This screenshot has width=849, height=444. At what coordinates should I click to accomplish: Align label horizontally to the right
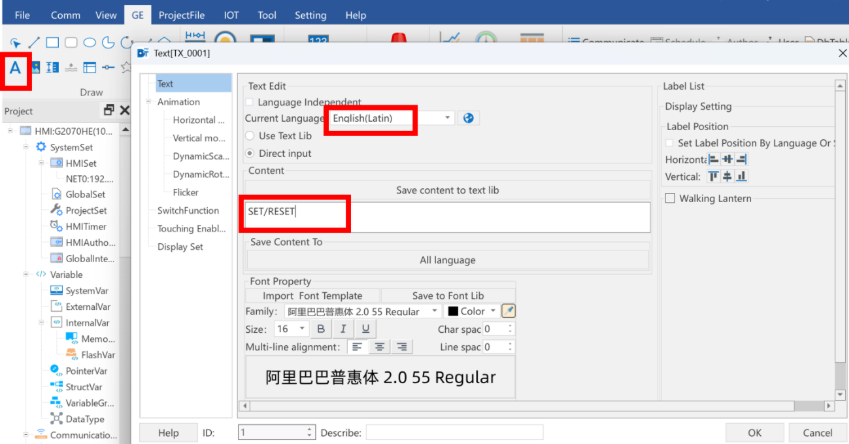(x=741, y=159)
